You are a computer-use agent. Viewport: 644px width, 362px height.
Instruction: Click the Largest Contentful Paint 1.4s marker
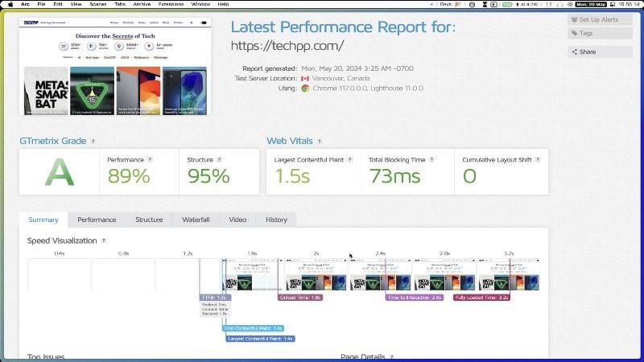coord(260,339)
